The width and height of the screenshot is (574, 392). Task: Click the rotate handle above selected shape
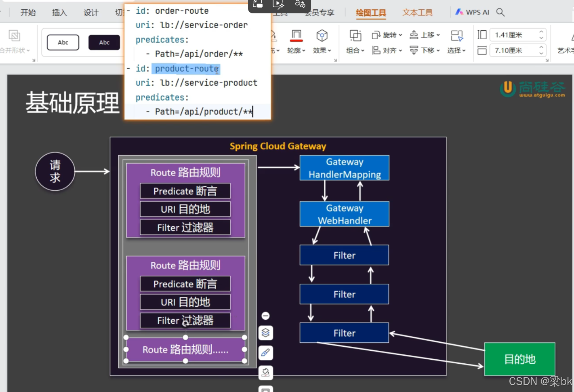point(185,323)
